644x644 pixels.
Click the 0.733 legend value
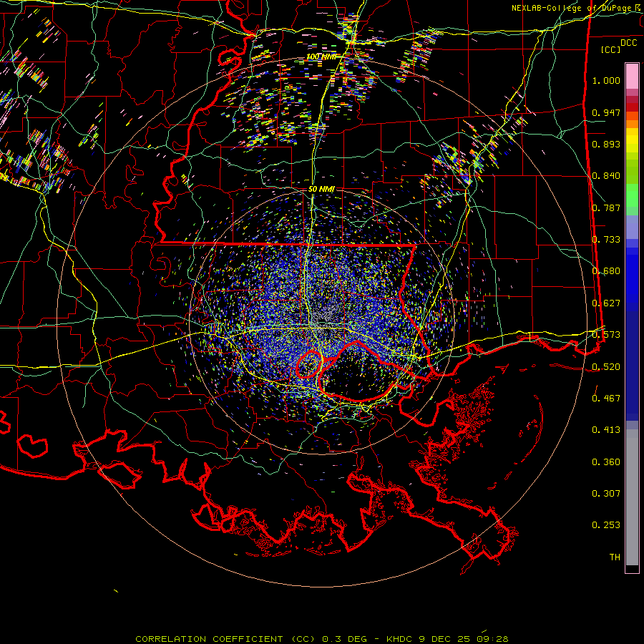[x=606, y=240]
